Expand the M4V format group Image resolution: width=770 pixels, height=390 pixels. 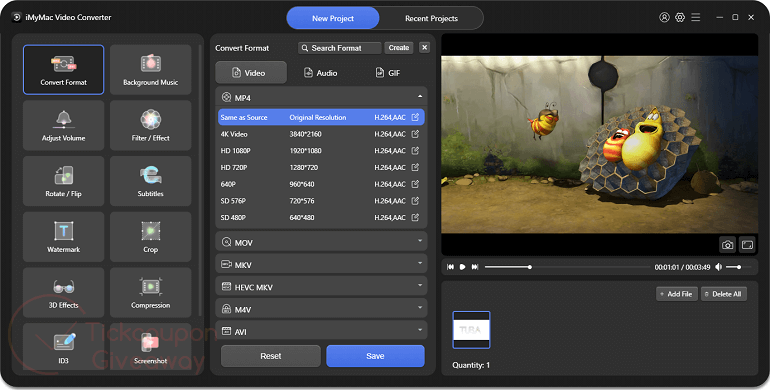[x=420, y=308]
